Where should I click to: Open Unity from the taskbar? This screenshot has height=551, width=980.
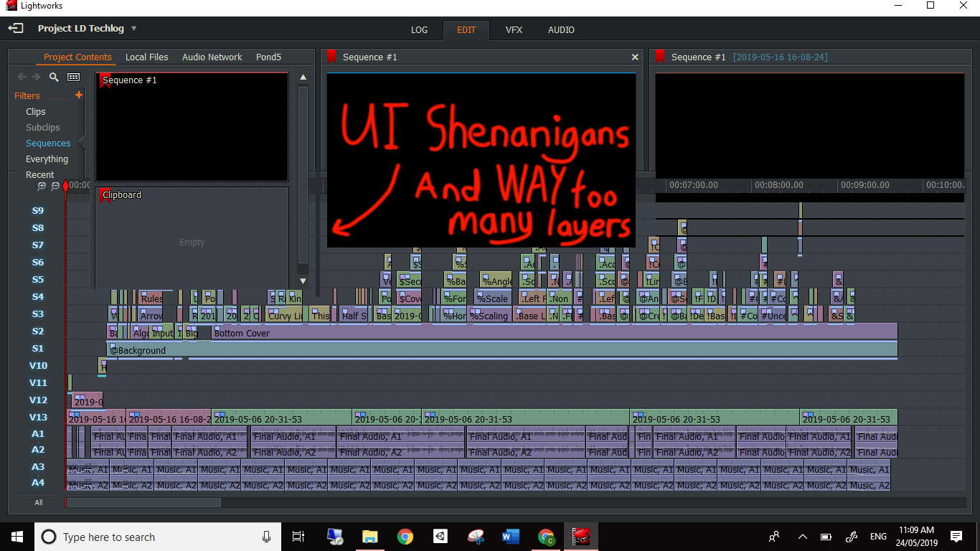pyautogui.click(x=440, y=537)
